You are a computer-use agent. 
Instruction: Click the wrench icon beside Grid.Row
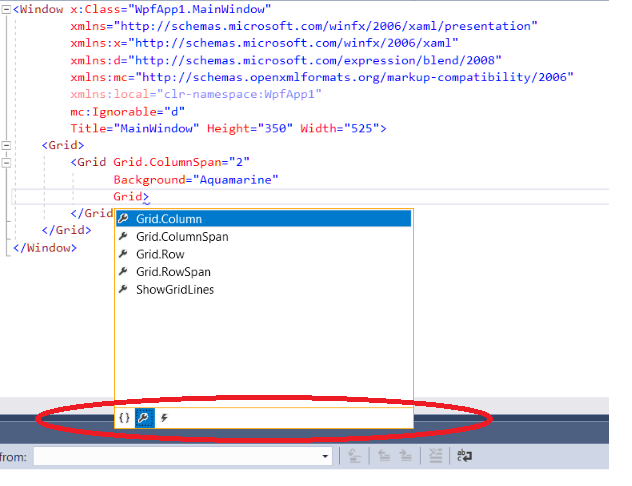tap(123, 254)
